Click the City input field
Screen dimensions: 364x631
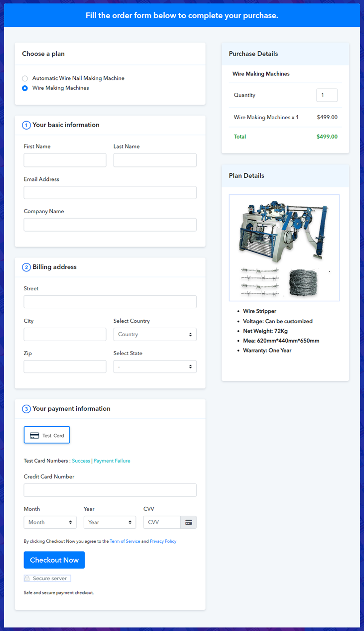click(65, 334)
